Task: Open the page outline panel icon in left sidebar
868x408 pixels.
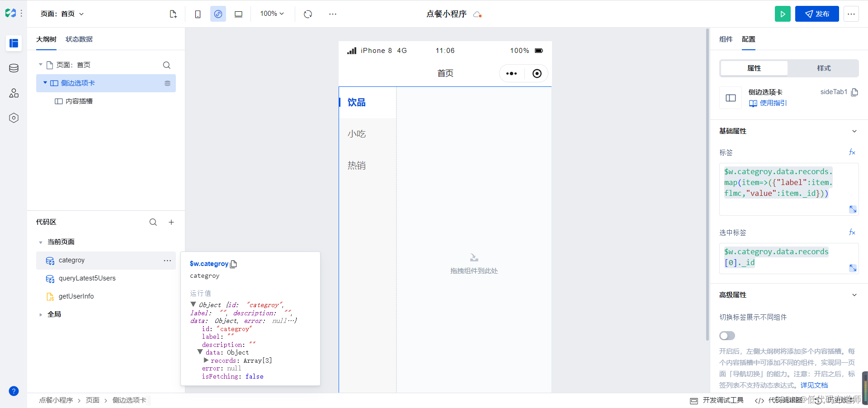Action: tap(14, 43)
